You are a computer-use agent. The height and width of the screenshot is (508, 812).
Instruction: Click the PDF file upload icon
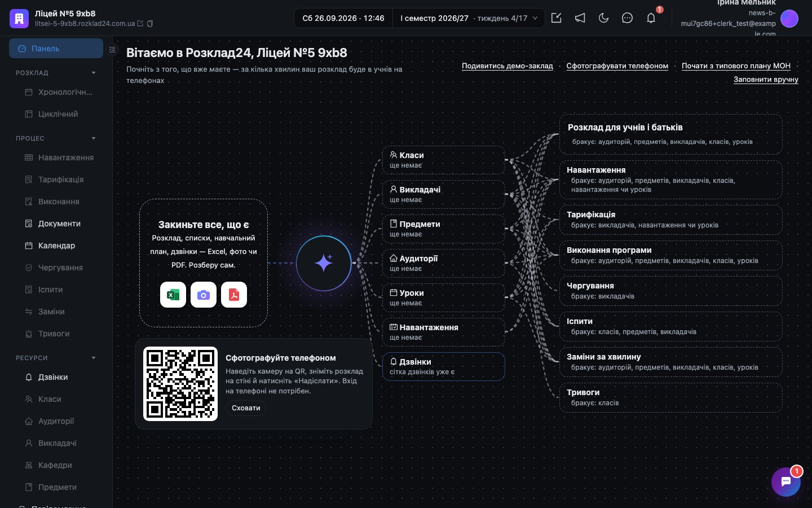click(234, 295)
